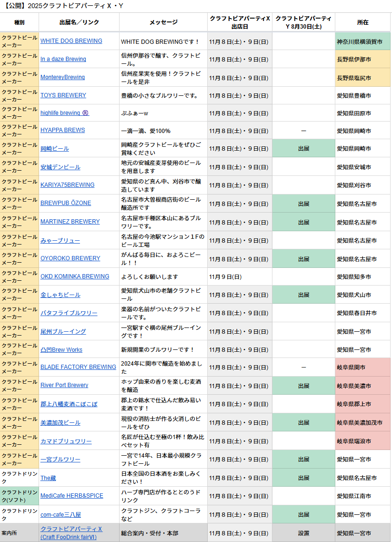Click the クラフトビアパーティX 出店日 header

click(x=240, y=22)
